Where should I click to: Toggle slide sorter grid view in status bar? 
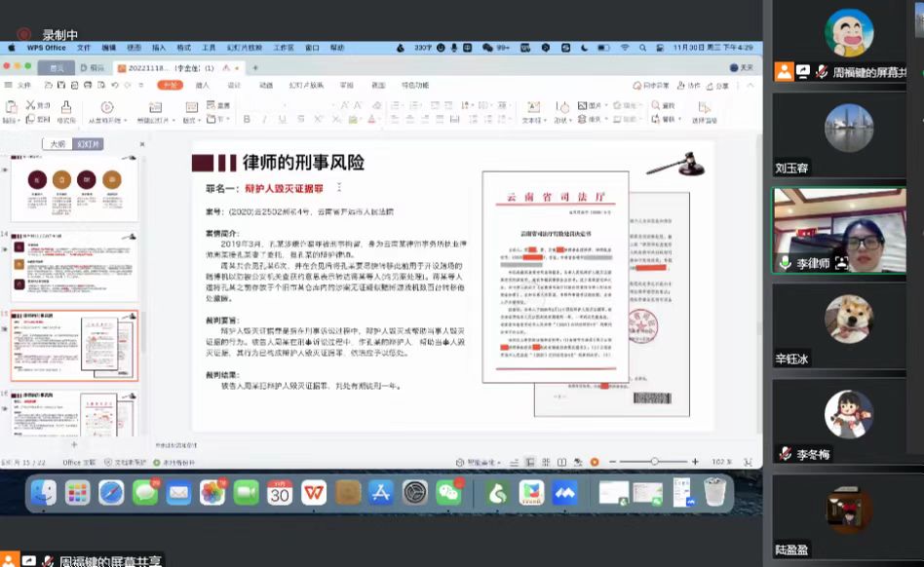click(546, 462)
